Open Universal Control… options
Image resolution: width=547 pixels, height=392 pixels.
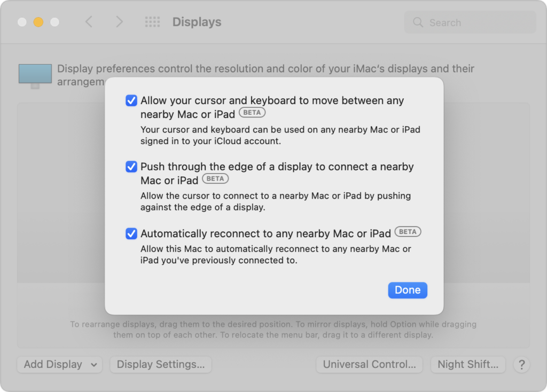pyautogui.click(x=369, y=364)
